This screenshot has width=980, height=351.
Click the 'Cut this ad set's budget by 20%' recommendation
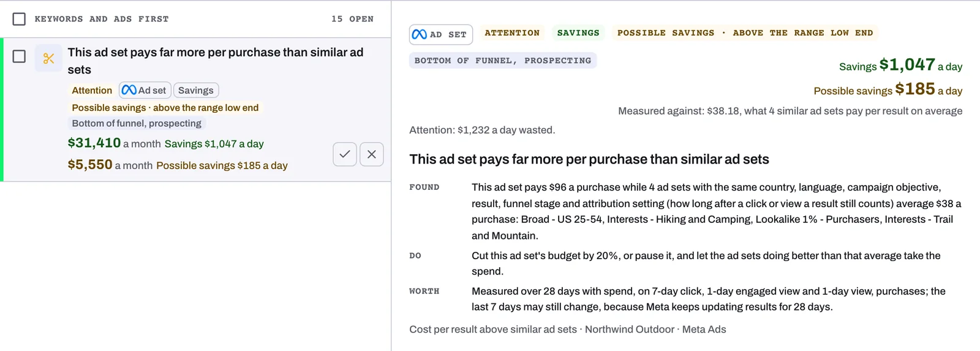point(706,263)
